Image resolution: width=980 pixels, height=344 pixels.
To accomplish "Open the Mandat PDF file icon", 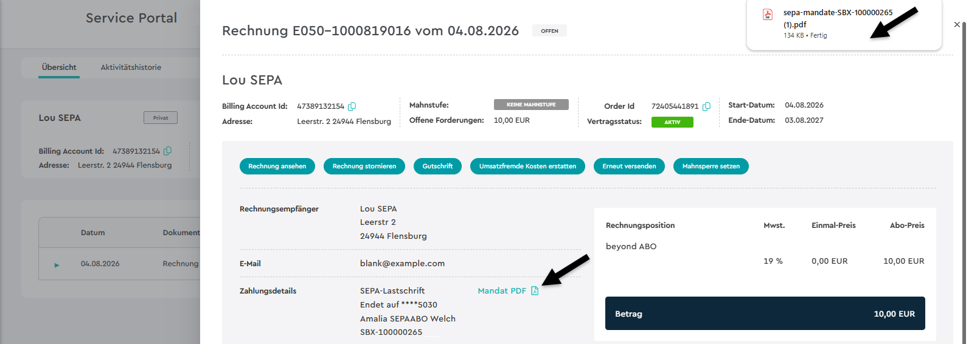I will point(535,291).
